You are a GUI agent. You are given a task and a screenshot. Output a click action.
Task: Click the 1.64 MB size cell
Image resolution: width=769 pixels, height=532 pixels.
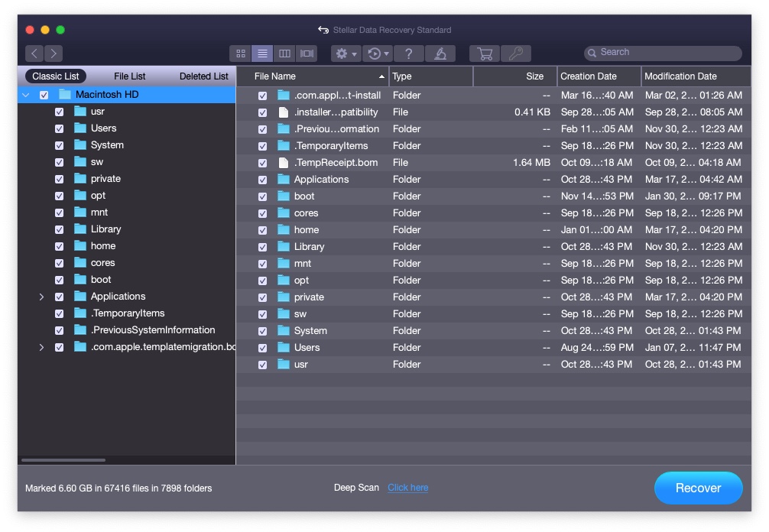(x=531, y=162)
